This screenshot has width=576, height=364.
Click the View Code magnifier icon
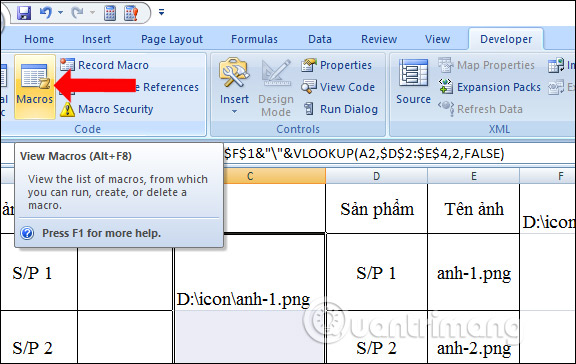coord(309,87)
